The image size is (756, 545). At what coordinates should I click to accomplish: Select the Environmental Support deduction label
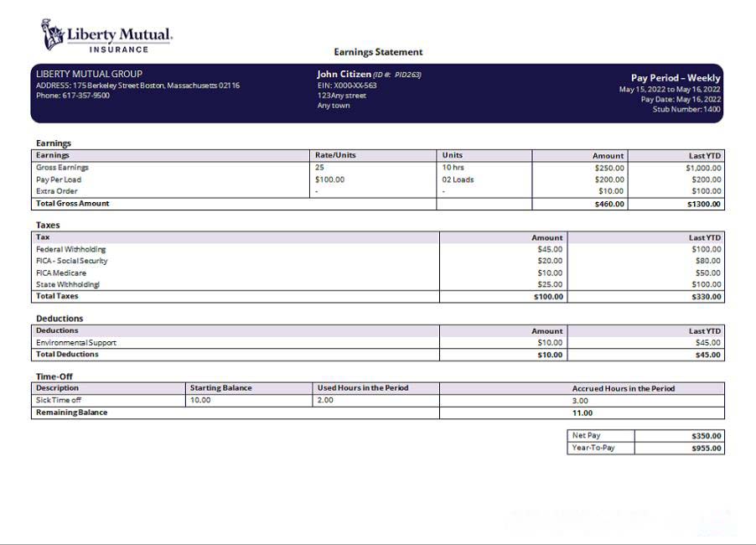75,343
